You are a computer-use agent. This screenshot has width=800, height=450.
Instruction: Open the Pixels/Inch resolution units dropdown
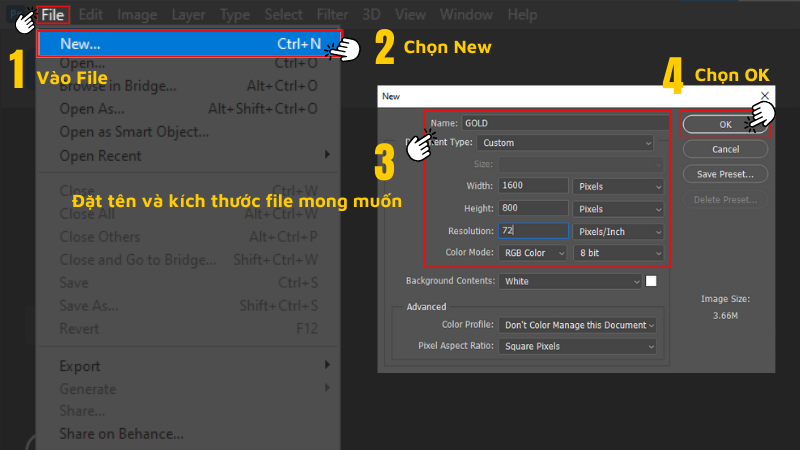[x=618, y=232]
